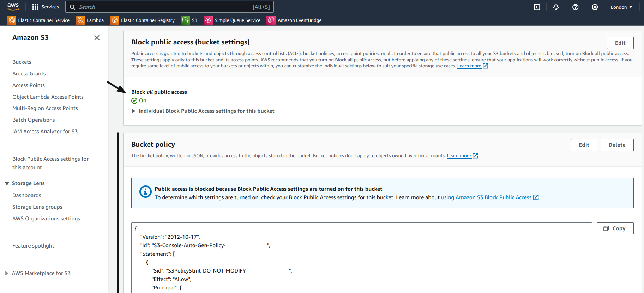The height and width of the screenshot is (293, 644).
Task: Open the AWS home logo
Action: [x=13, y=7]
